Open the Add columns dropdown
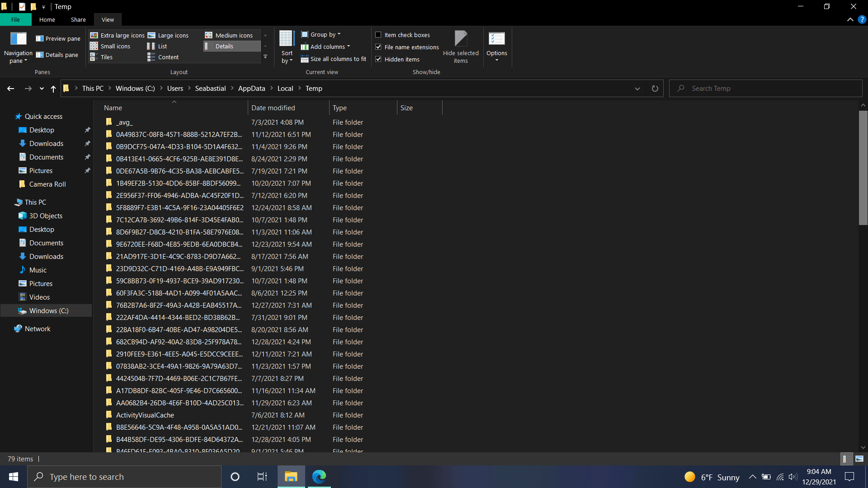This screenshot has height=488, width=868. [x=327, y=47]
